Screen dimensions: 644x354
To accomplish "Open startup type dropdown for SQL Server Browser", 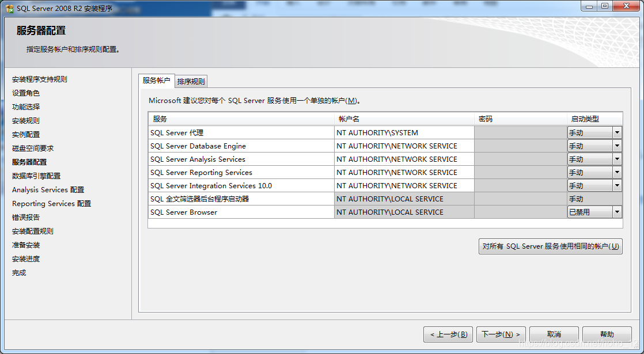I will (617, 212).
